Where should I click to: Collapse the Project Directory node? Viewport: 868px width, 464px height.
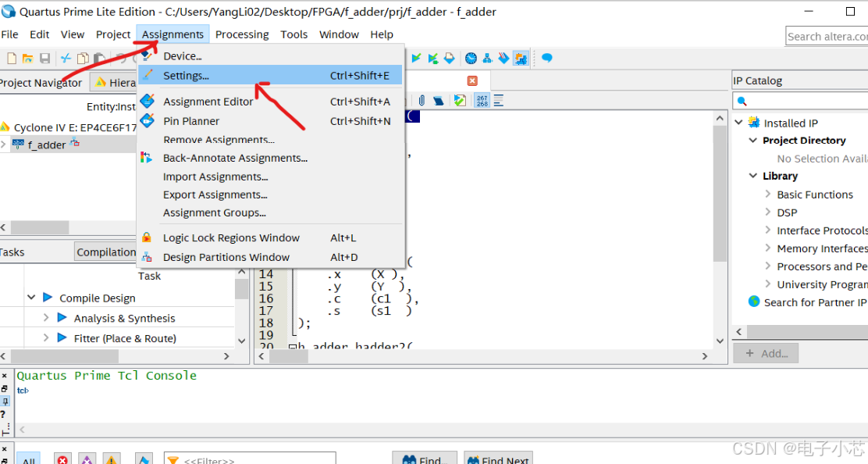(x=752, y=140)
